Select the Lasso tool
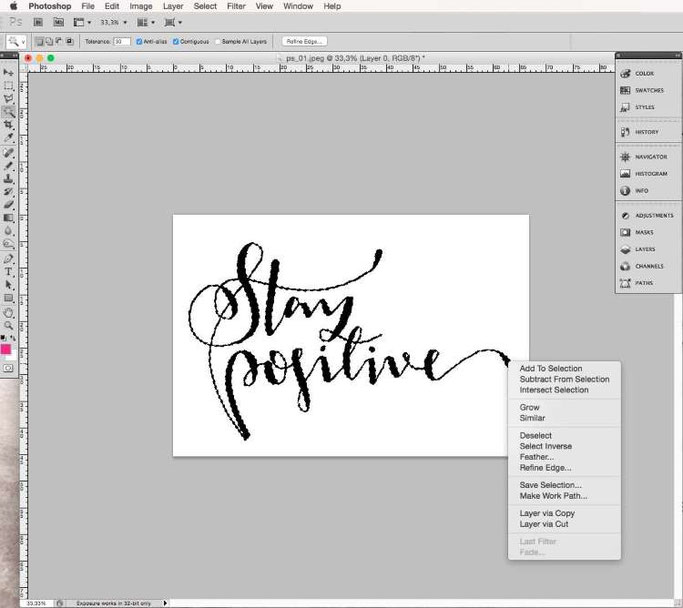The image size is (683, 608). [8, 99]
